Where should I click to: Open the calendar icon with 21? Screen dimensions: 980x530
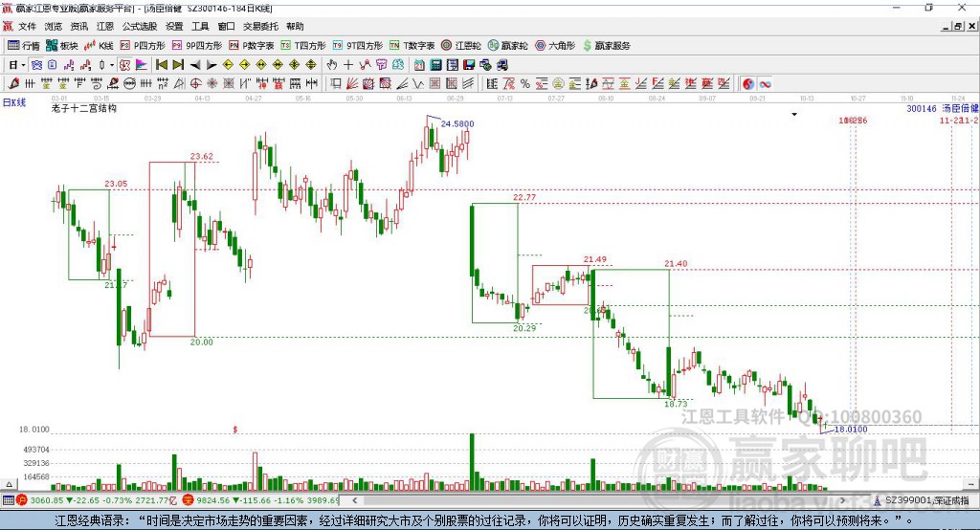click(419, 65)
